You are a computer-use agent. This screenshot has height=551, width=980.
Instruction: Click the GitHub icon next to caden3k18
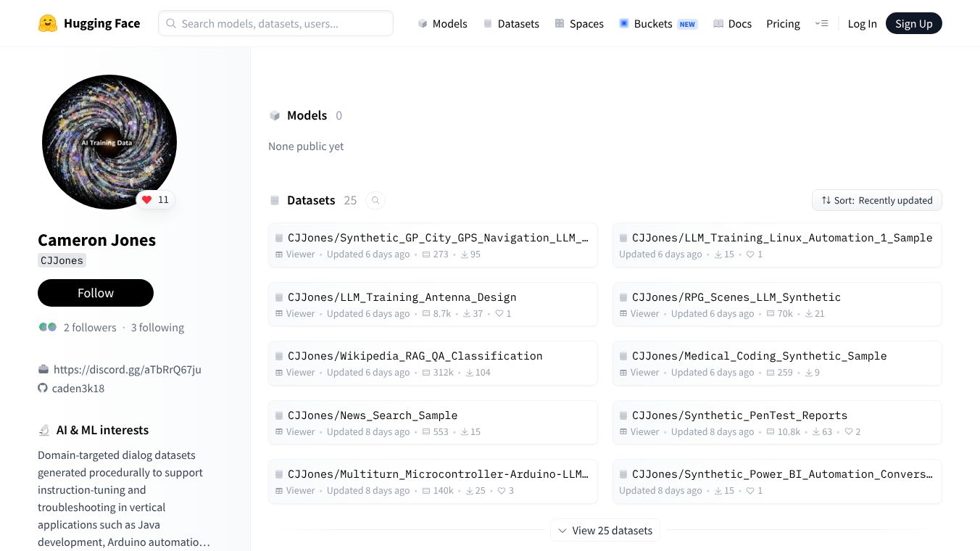[x=43, y=388]
